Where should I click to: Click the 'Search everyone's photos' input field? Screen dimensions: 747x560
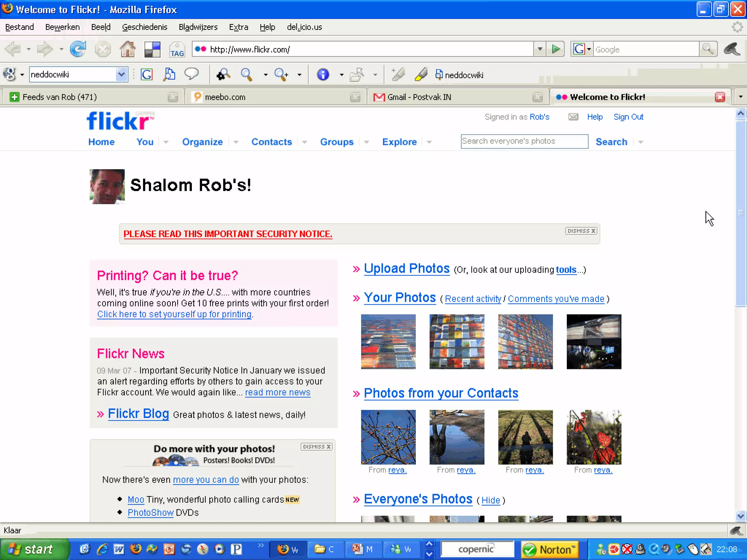pos(524,141)
